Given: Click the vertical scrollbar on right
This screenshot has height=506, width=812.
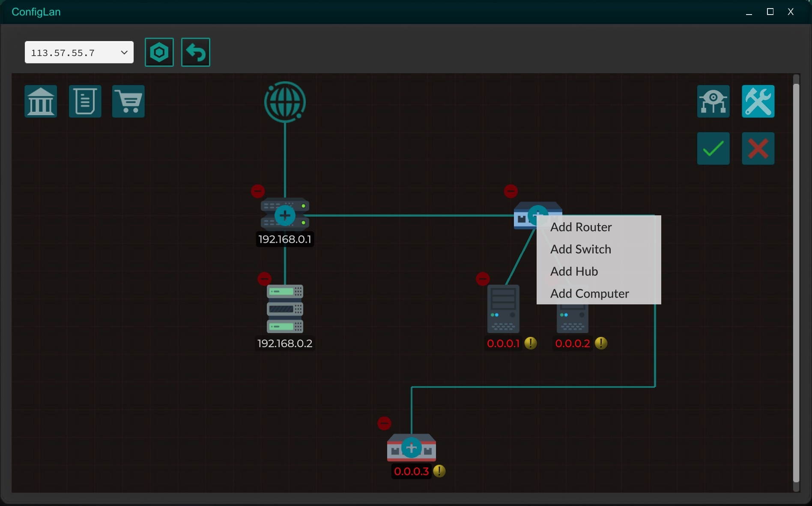Looking at the screenshot, I should [796, 283].
